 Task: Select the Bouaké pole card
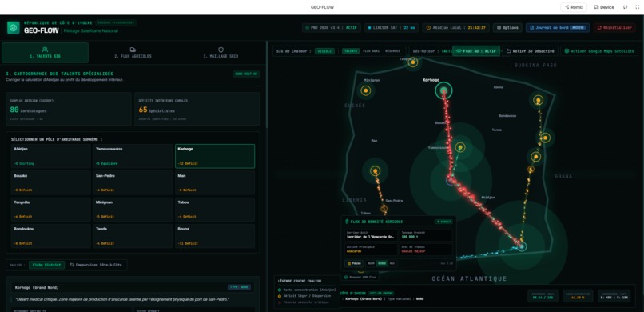[x=51, y=182]
